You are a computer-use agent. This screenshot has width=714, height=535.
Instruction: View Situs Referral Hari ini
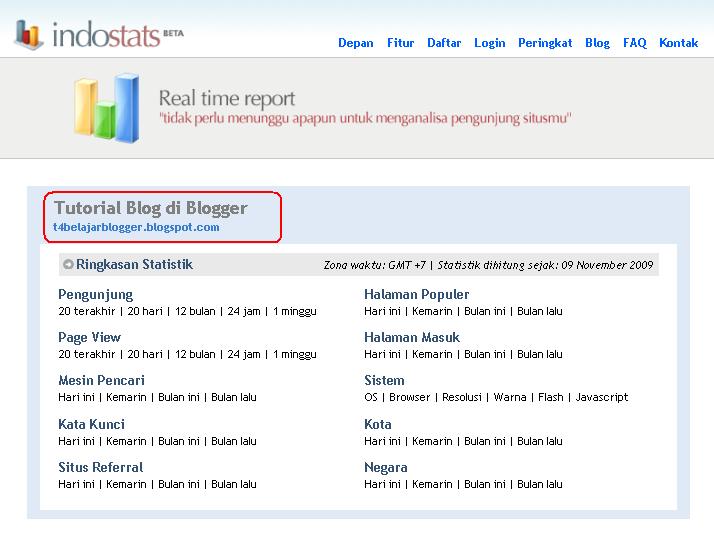point(76,484)
